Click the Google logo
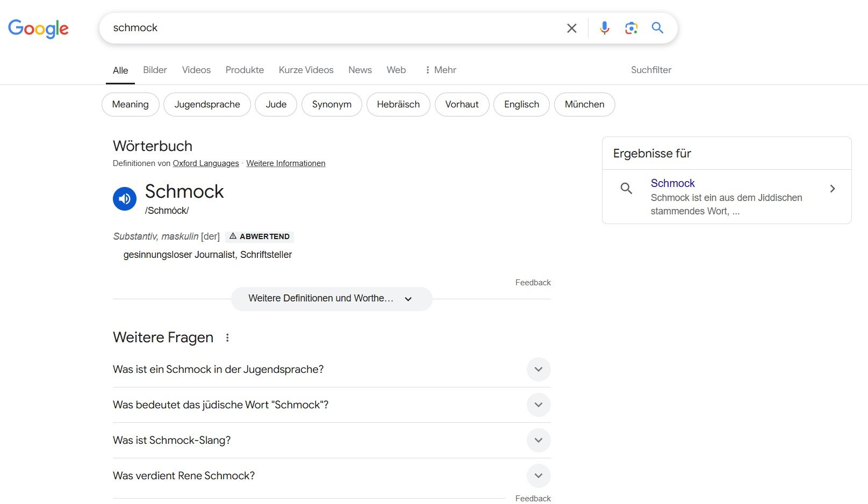The width and height of the screenshot is (868, 504). coord(38,28)
